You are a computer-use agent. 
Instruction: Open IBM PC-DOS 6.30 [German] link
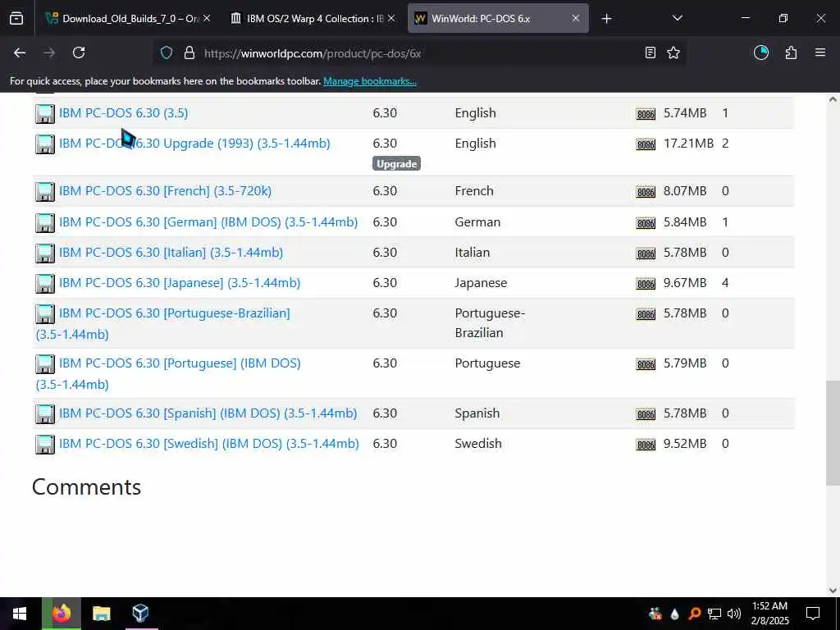click(x=208, y=222)
